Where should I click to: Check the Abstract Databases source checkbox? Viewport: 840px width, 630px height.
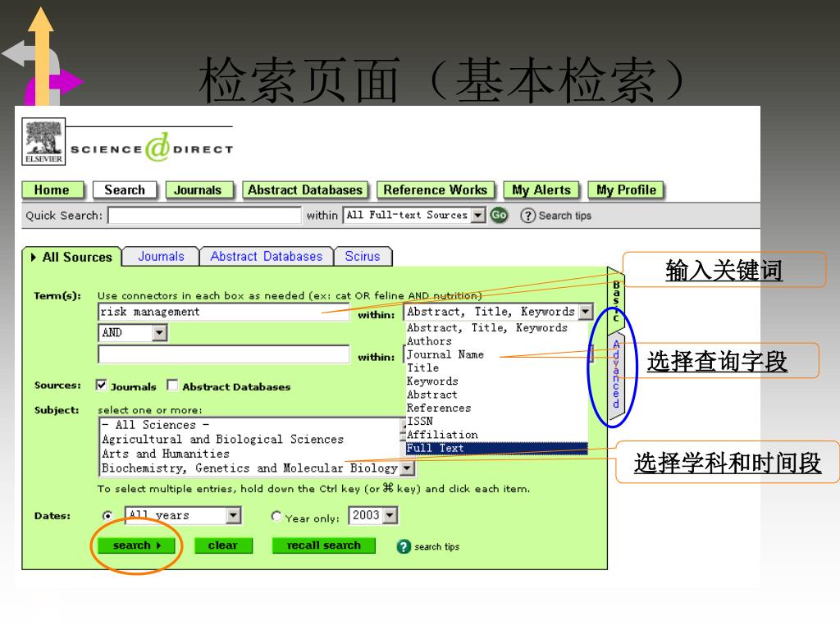[x=172, y=386]
